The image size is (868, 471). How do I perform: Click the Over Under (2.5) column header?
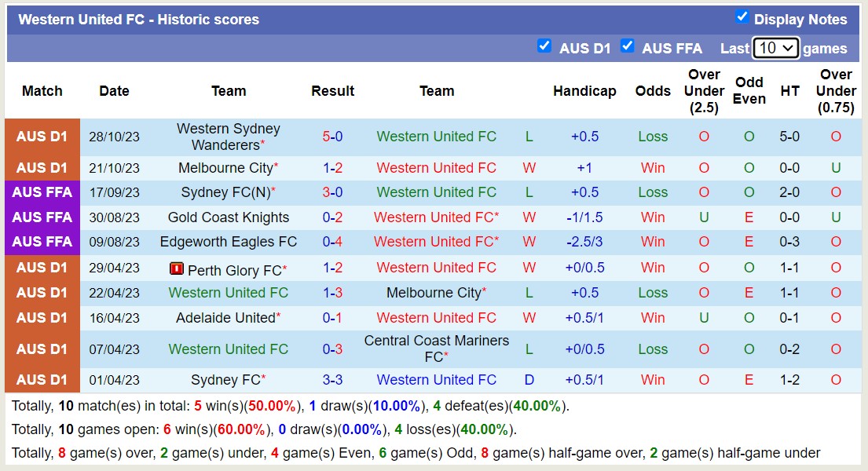[x=704, y=91]
